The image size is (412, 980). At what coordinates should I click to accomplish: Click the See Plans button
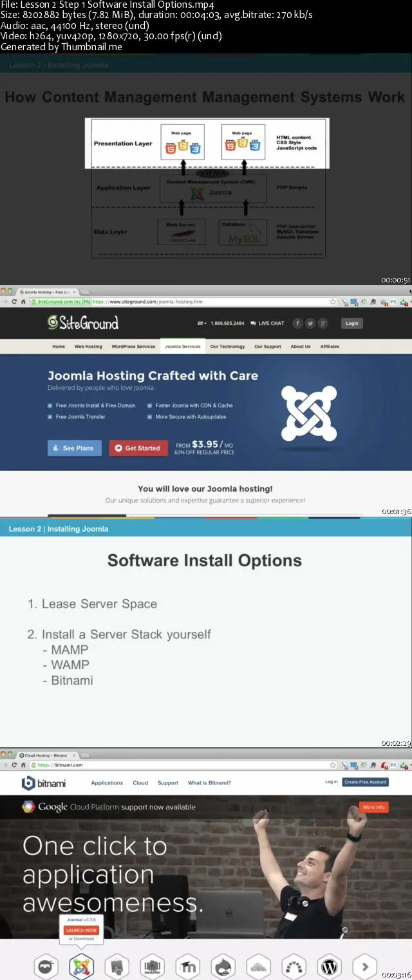pyautogui.click(x=75, y=448)
